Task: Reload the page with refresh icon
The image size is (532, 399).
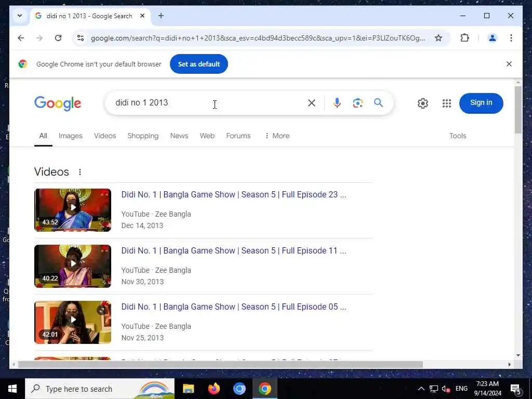Action: click(x=58, y=38)
